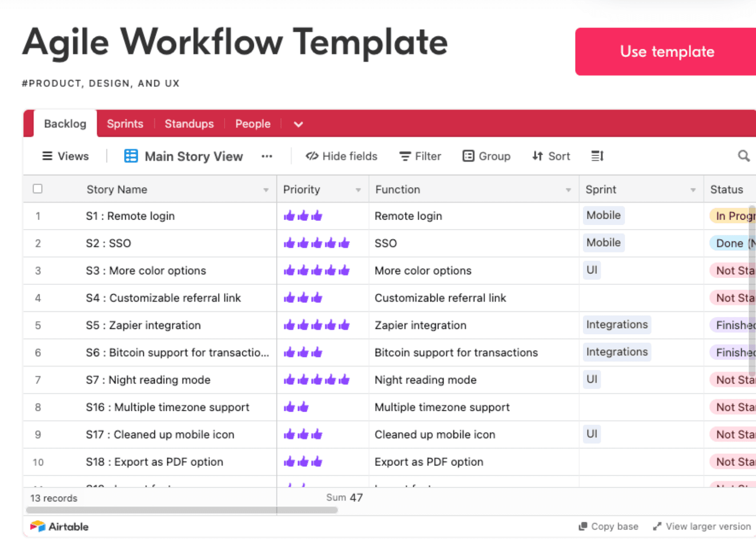Click the Airtable logo
756x545 pixels.
click(60, 527)
